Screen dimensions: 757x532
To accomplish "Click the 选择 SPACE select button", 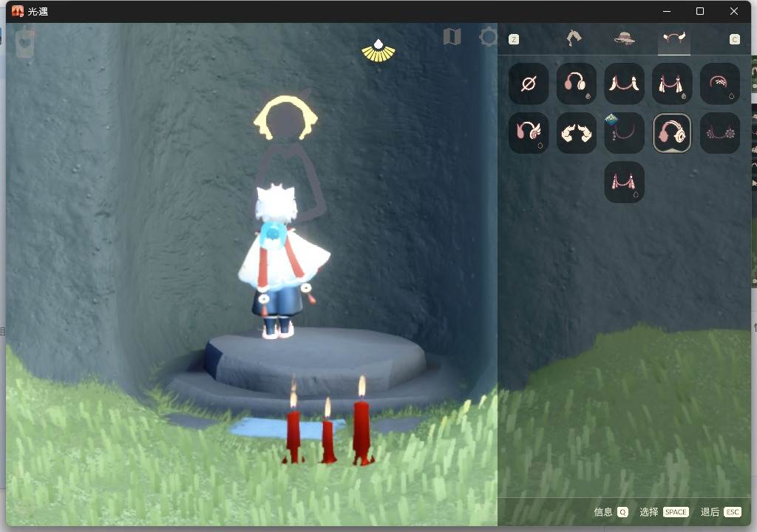I will click(664, 512).
